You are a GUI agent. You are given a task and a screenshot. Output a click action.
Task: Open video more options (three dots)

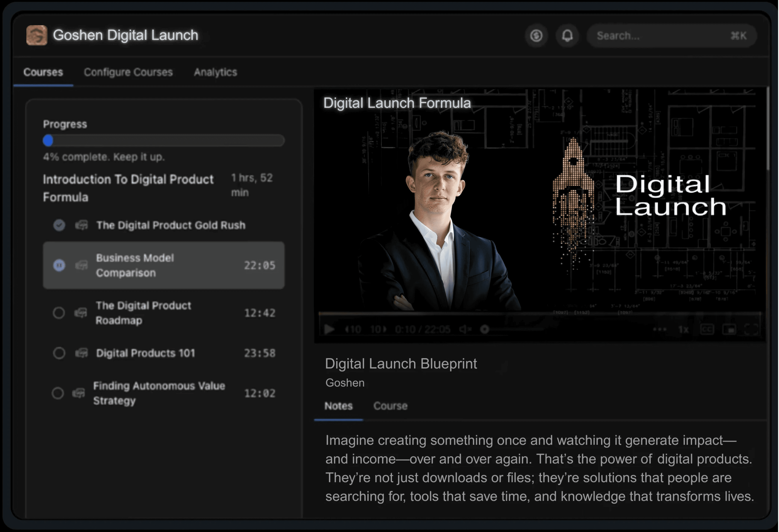[x=659, y=330]
